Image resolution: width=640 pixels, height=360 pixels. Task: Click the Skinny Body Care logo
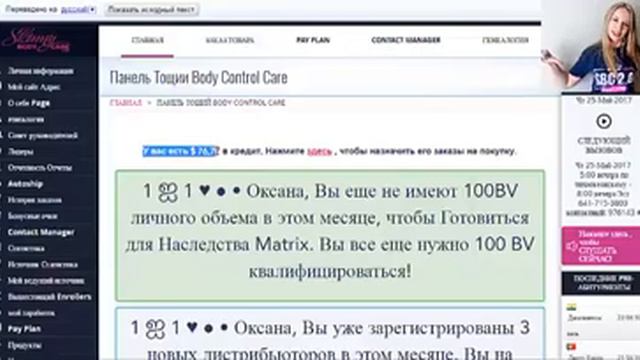(37, 40)
